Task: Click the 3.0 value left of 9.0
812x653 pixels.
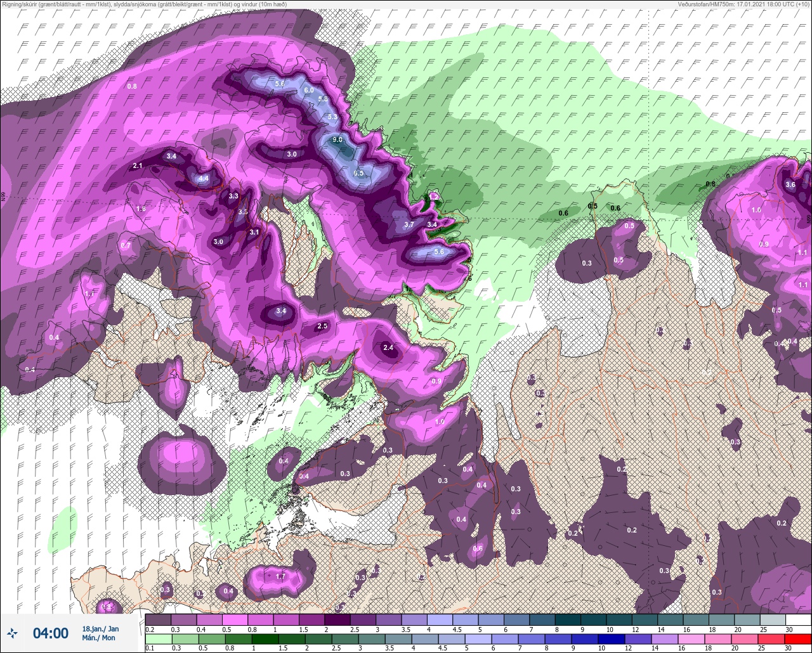Action: click(292, 154)
